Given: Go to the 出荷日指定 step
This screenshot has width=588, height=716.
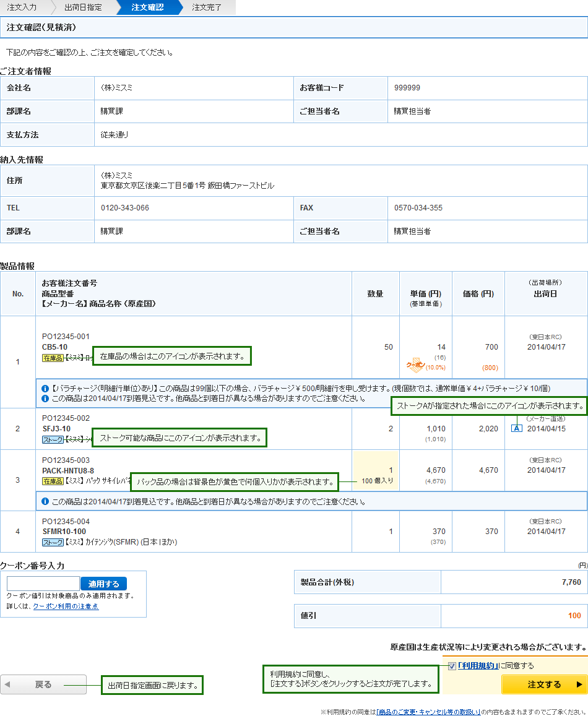Looking at the screenshot, I should (x=83, y=7).
